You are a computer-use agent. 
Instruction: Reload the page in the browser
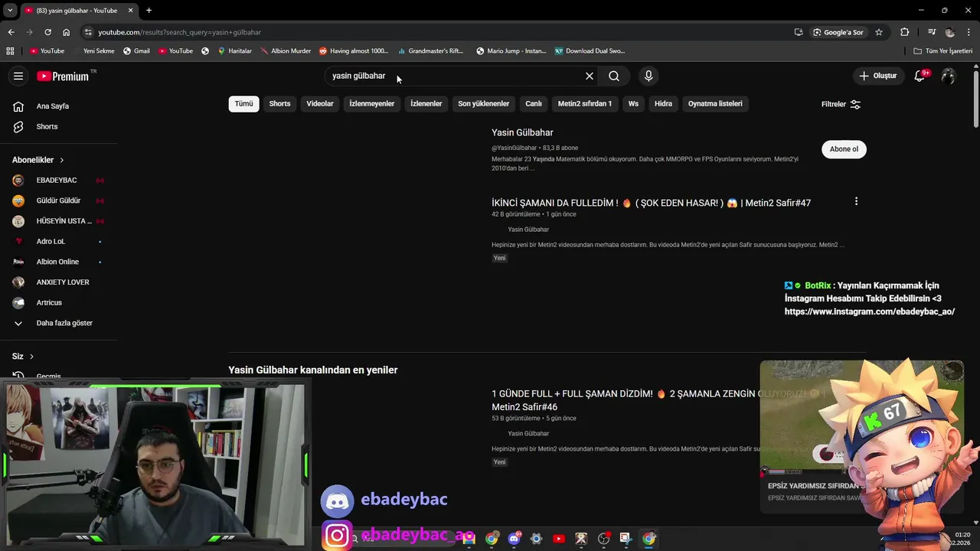click(47, 32)
